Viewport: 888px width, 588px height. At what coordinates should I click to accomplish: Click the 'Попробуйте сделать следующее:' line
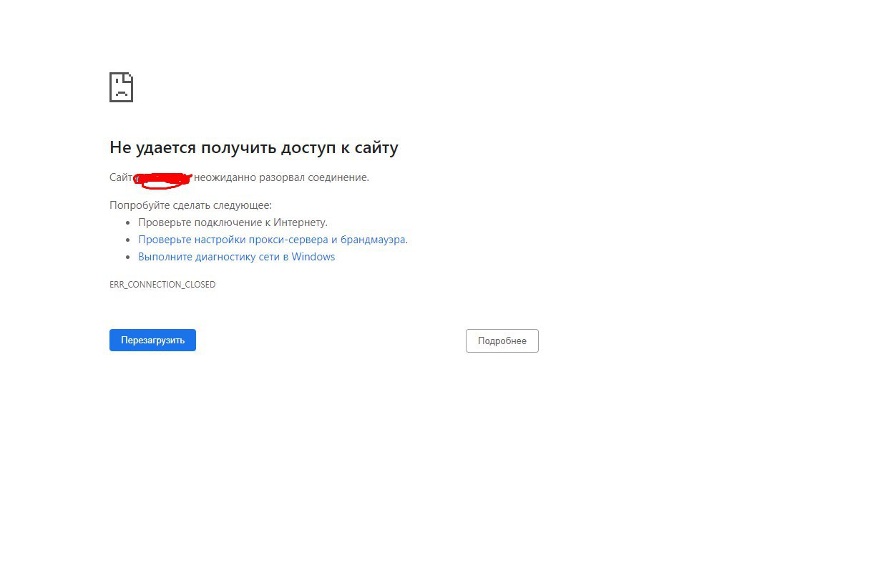(x=190, y=205)
